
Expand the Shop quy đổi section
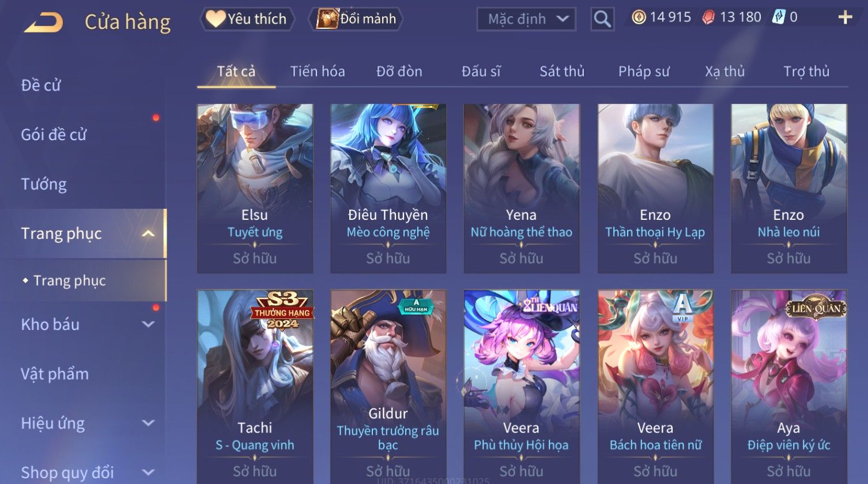tap(148, 472)
